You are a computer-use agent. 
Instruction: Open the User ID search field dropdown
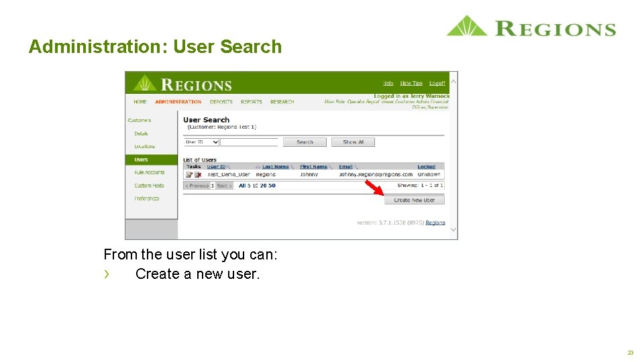[201, 142]
